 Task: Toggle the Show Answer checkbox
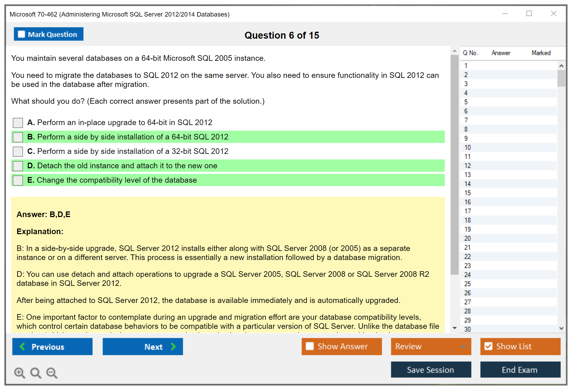point(310,346)
